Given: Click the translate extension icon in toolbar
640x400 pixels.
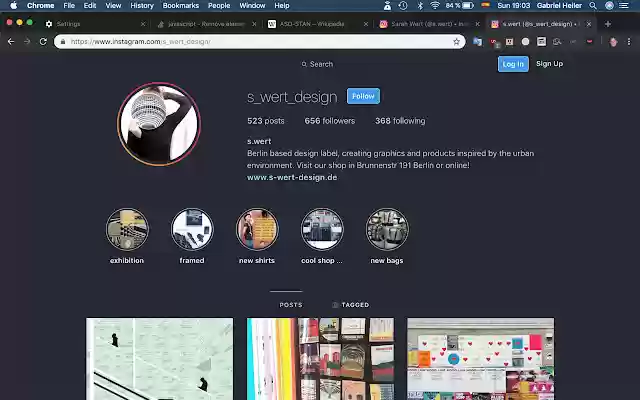Looking at the screenshot, I should click(x=477, y=42).
